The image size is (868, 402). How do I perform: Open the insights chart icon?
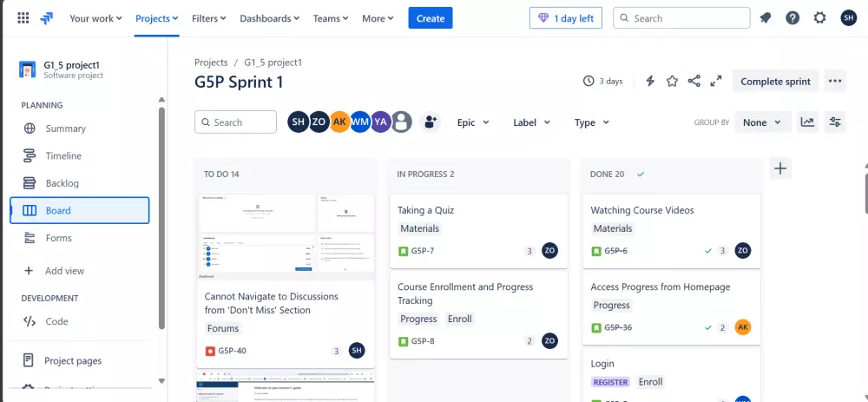pyautogui.click(x=807, y=122)
